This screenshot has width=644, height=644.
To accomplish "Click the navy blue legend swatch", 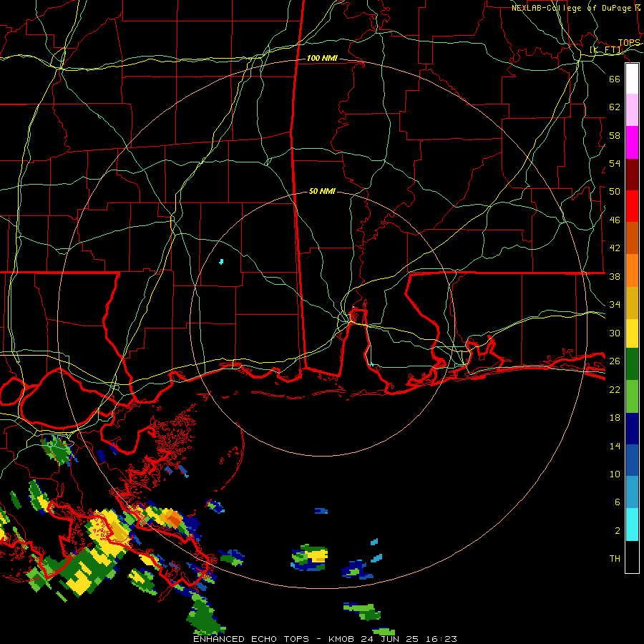I will [632, 429].
